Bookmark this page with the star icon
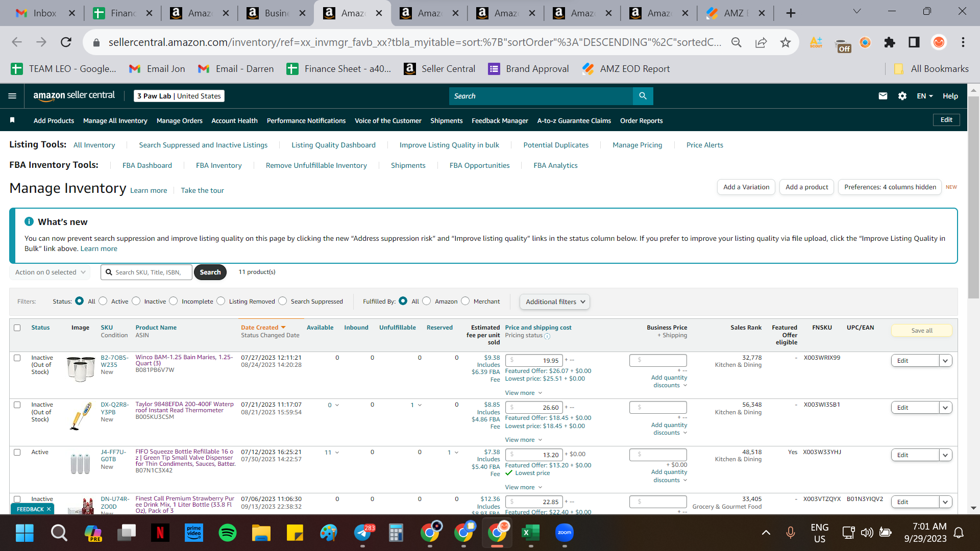The image size is (980, 551). [786, 42]
